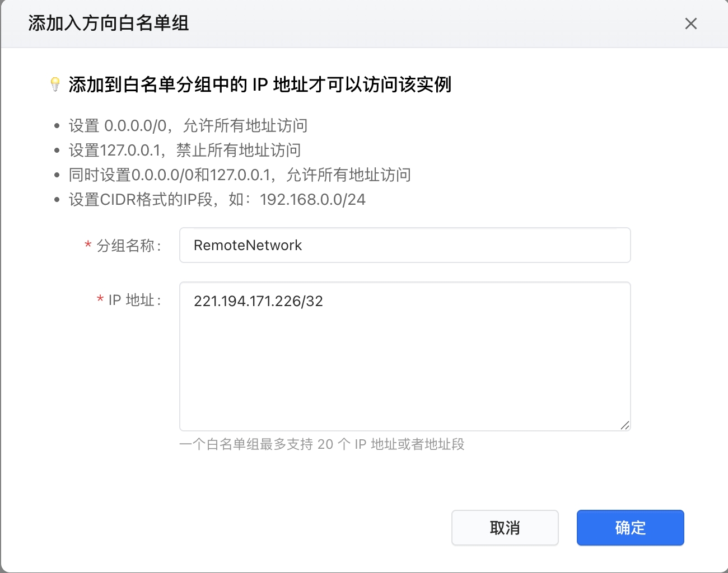Click the dialog title 添加入方向白名单组
Image resolution: width=728 pixels, height=573 pixels.
[109, 24]
